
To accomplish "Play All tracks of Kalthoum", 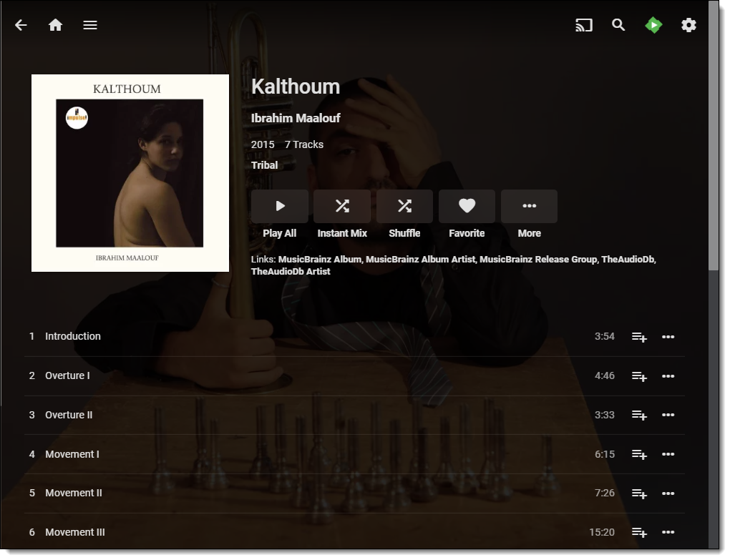I will tap(279, 206).
